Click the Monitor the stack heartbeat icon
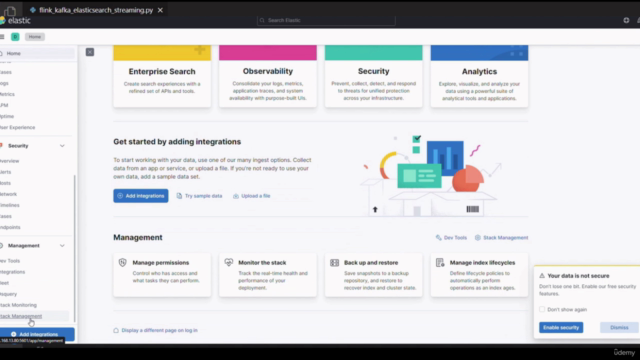 229,262
